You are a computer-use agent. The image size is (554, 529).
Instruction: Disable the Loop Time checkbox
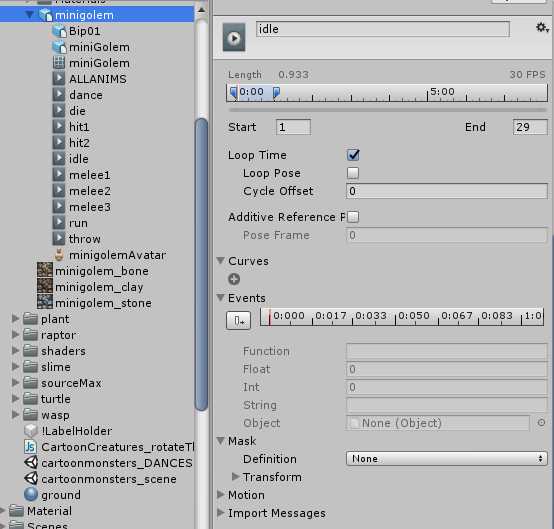point(353,155)
